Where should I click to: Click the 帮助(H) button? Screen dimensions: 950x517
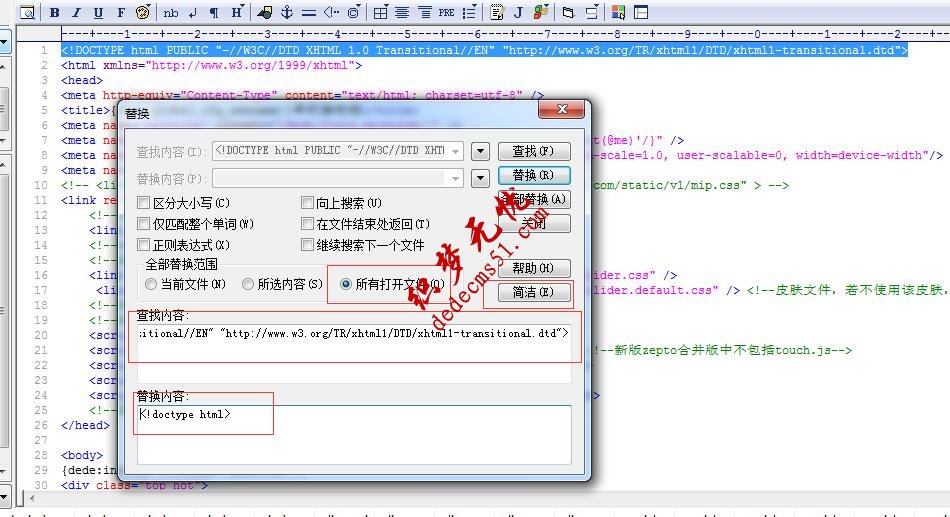534,268
